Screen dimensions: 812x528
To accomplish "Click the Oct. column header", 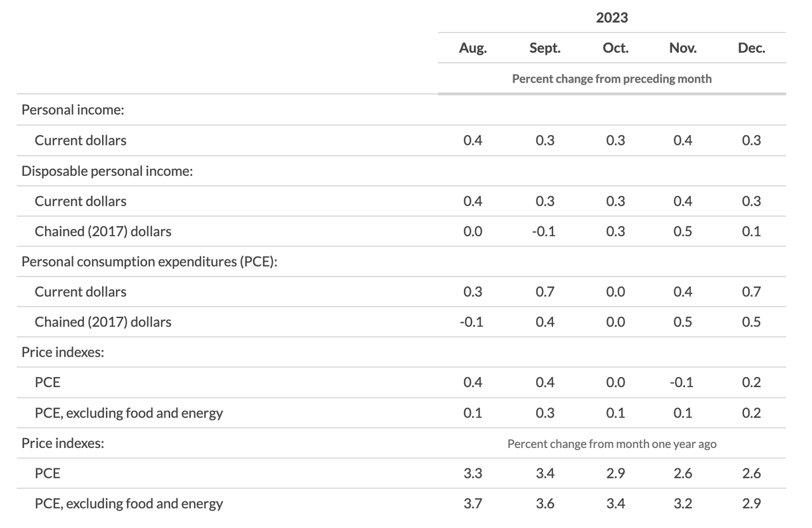I will pyautogui.click(x=615, y=48).
